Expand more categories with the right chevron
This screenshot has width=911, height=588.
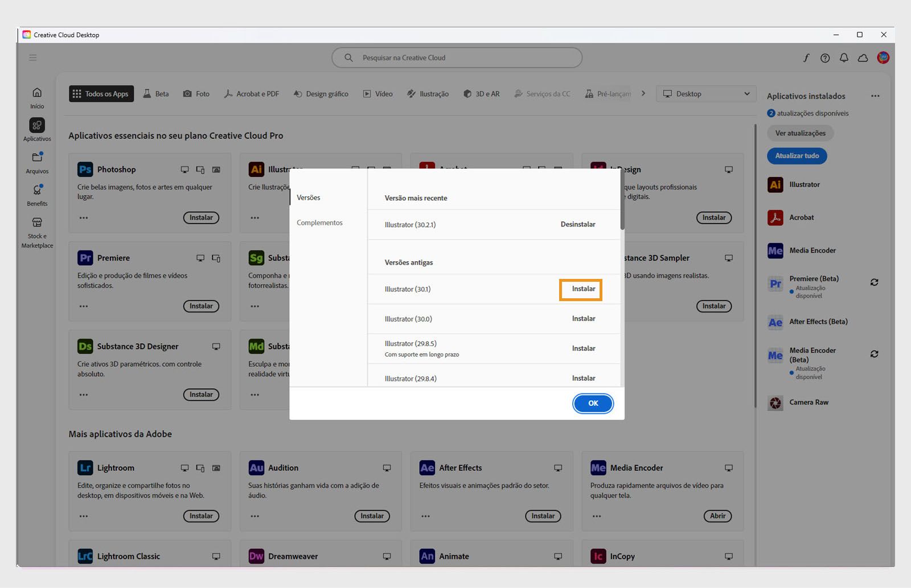pyautogui.click(x=643, y=93)
